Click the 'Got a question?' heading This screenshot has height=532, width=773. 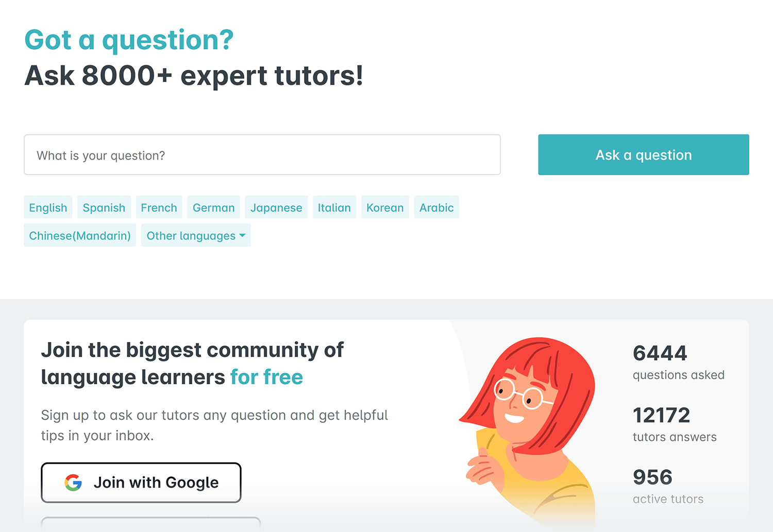(x=129, y=40)
